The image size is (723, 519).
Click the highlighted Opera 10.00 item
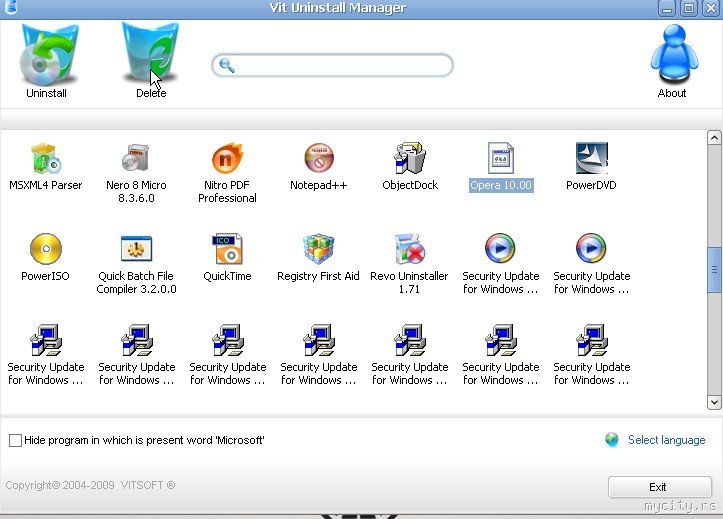coord(501,167)
